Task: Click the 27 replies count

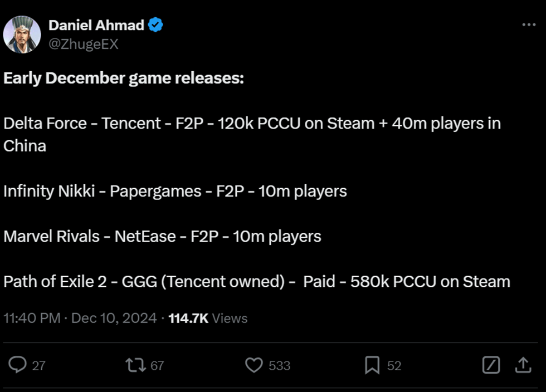Action: [x=38, y=366]
